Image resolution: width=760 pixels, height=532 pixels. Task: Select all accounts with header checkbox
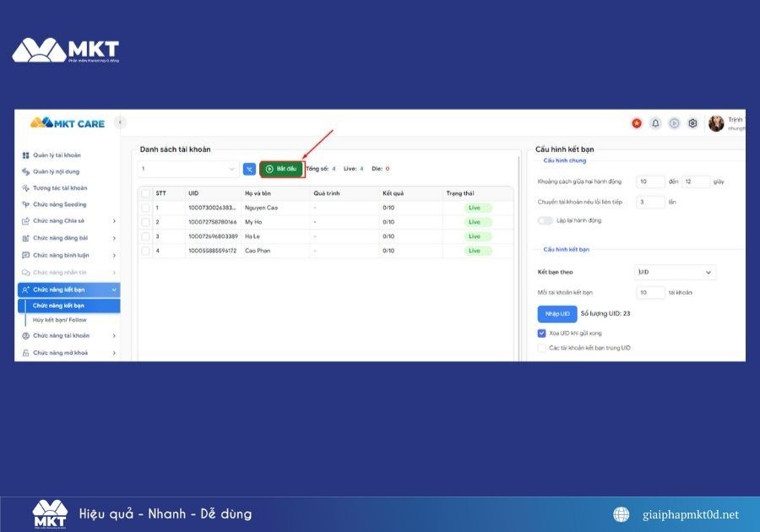coord(144,192)
